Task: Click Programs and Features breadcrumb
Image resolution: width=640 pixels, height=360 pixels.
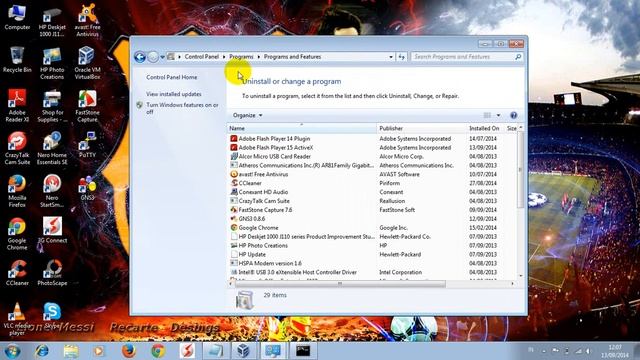Action: point(292,57)
